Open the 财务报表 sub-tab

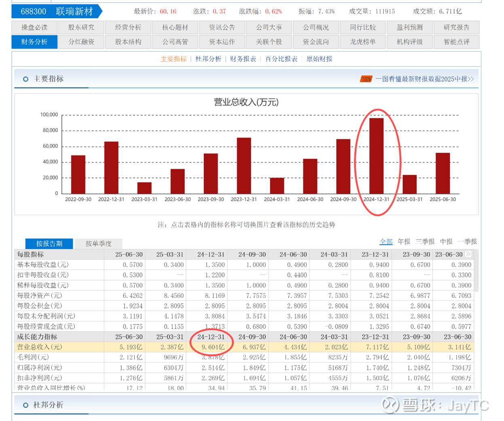tap(243, 59)
